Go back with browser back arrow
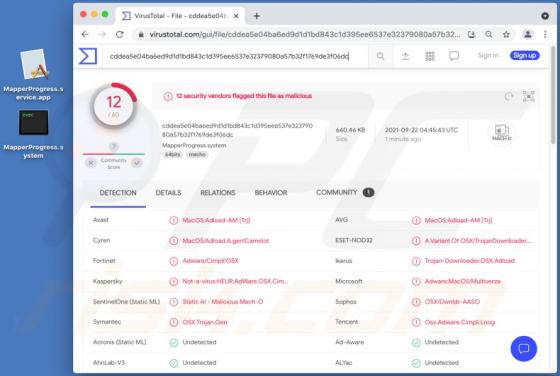This screenshot has width=560, height=376. (x=85, y=34)
